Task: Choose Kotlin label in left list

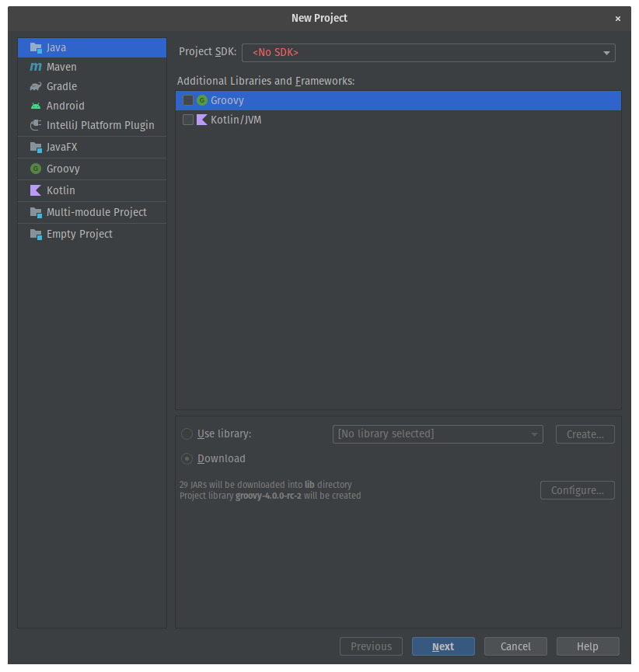Action: [61, 190]
